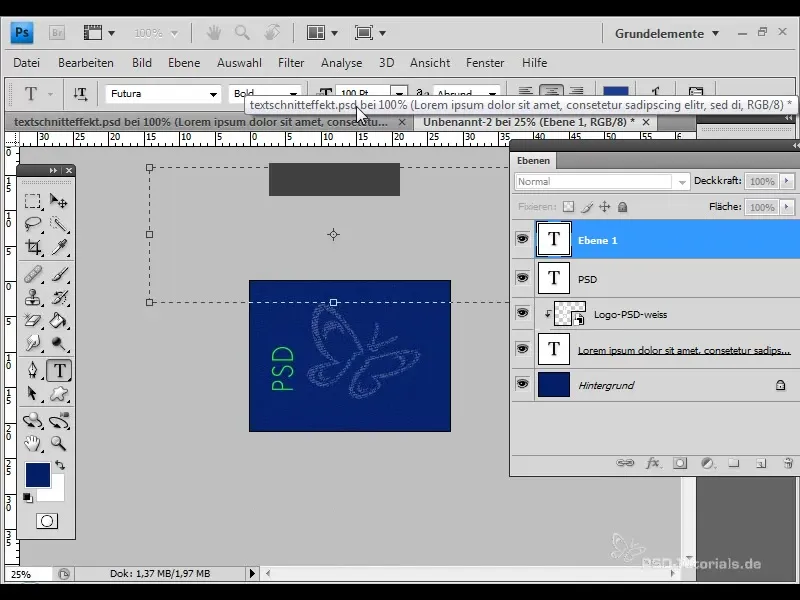Open the Grundelemente workspace dropdown
Image resolution: width=800 pixels, height=600 pixels.
pyautogui.click(x=667, y=34)
